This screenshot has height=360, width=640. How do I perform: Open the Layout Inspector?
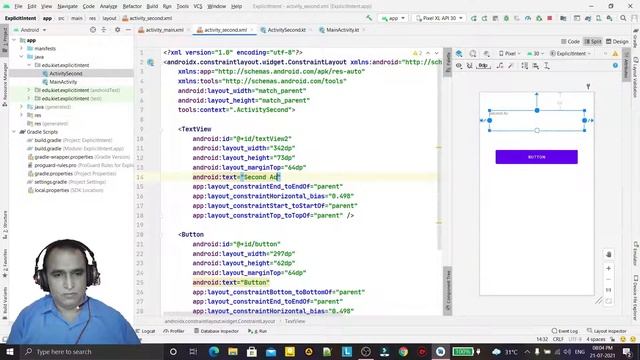(607, 331)
